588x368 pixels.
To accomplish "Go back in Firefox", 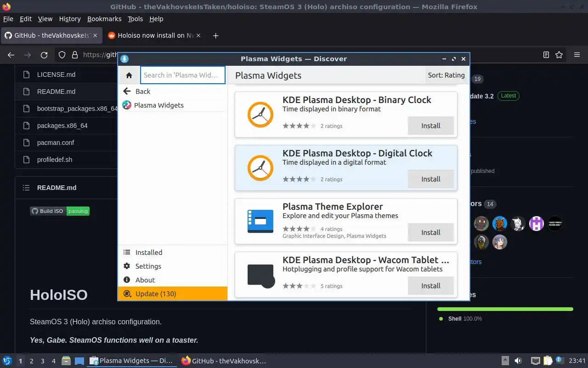I will (11, 55).
